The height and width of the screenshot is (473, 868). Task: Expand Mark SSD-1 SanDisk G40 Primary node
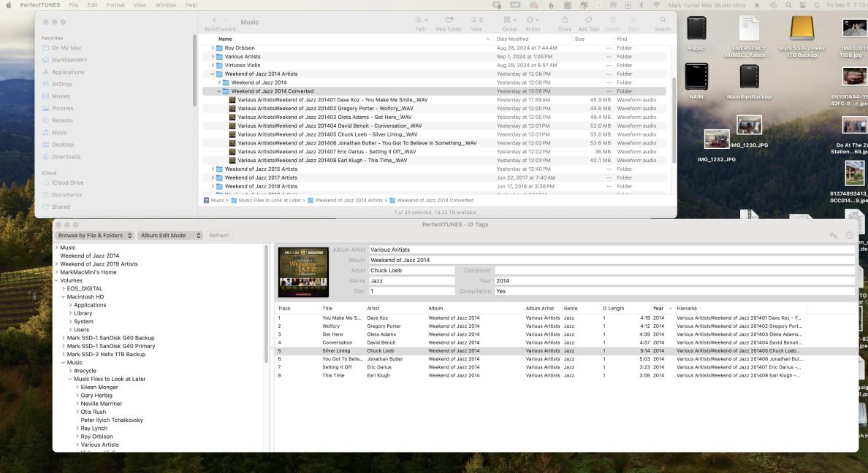(x=63, y=346)
